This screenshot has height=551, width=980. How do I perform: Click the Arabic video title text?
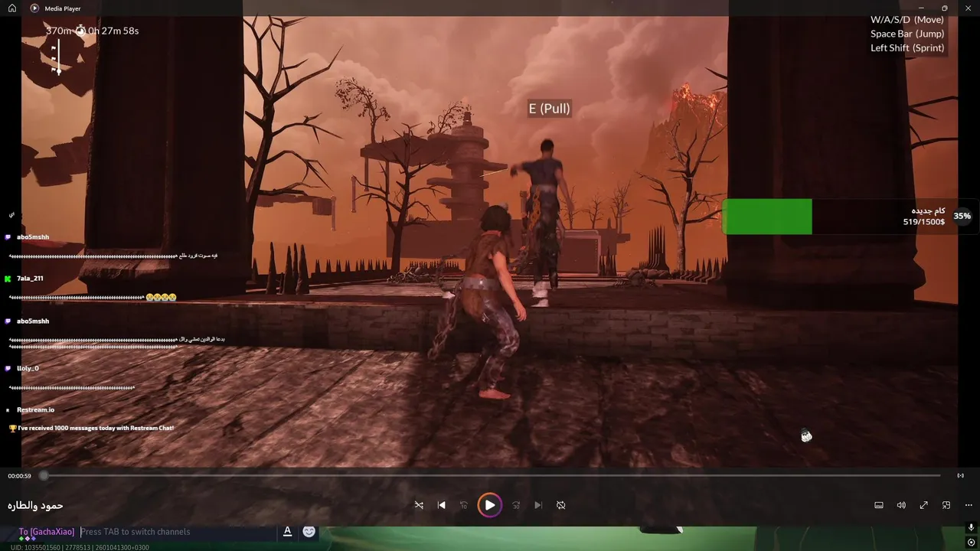point(35,505)
